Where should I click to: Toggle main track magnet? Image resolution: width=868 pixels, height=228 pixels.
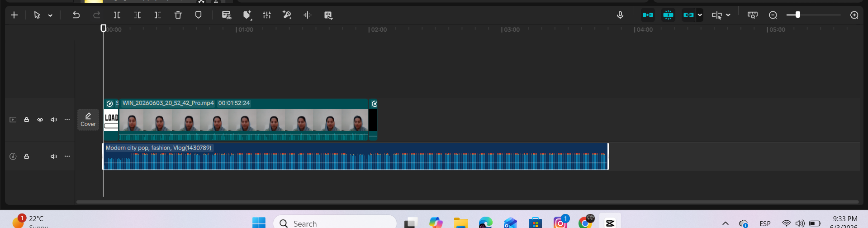[x=648, y=15]
